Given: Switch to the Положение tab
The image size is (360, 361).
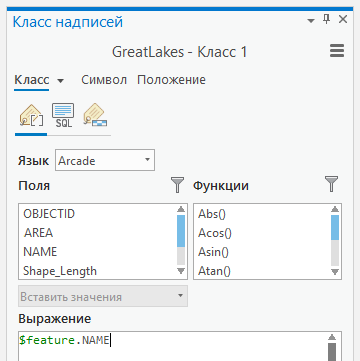Looking at the screenshot, I should point(171,80).
